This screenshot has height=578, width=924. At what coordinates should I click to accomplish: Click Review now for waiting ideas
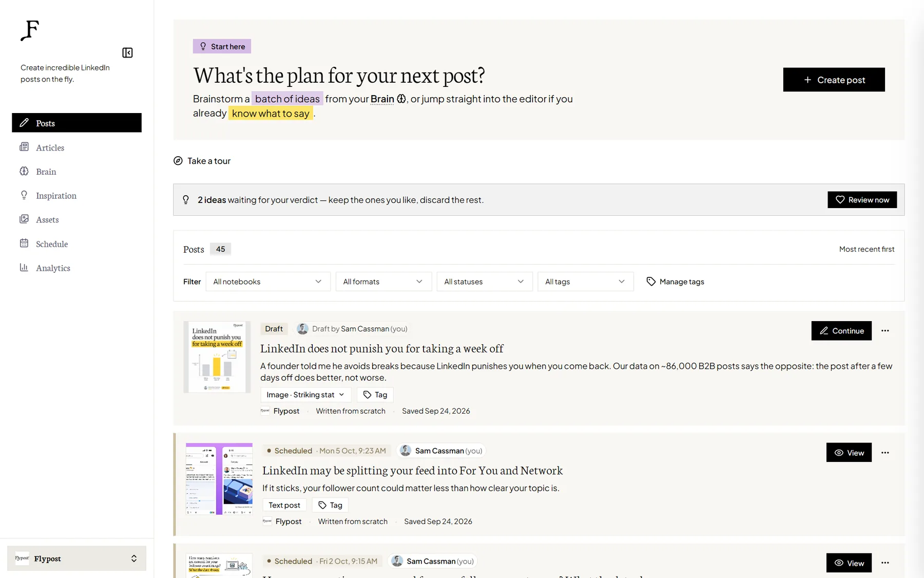[x=862, y=200]
